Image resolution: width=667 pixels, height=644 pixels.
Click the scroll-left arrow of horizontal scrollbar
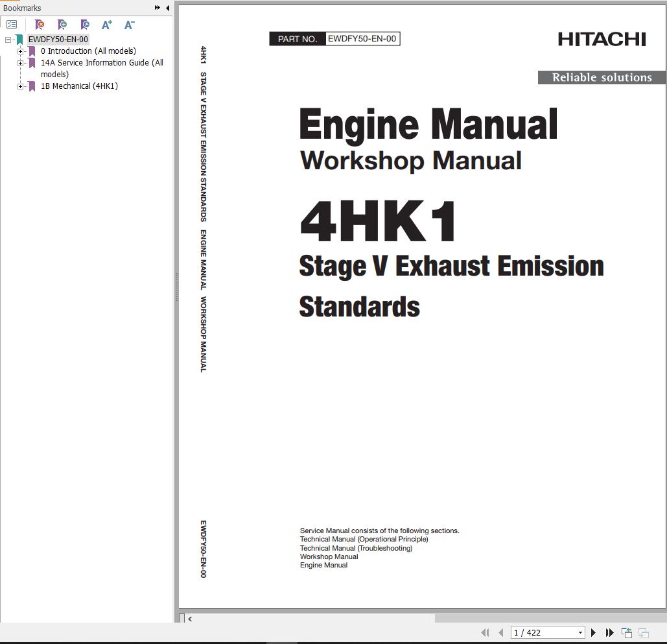[190, 619]
